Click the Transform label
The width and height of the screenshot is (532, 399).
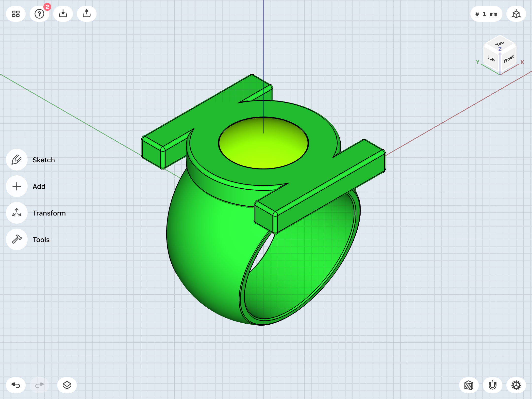point(49,213)
